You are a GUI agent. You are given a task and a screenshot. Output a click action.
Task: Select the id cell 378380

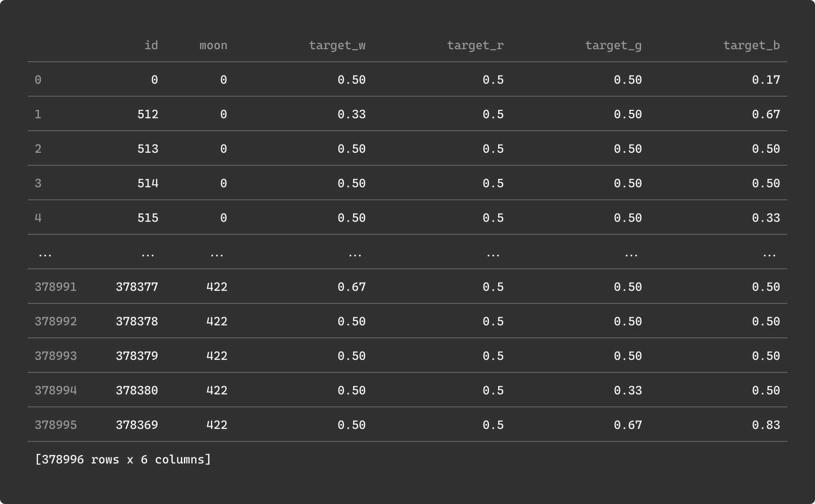coord(137,391)
